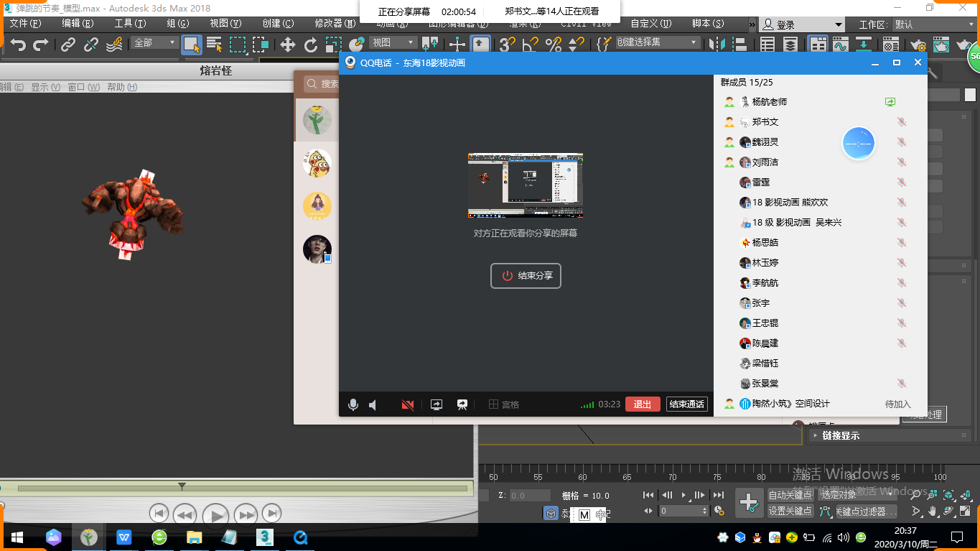
Task: Open the Time Configuration clock icon
Action: tap(719, 511)
